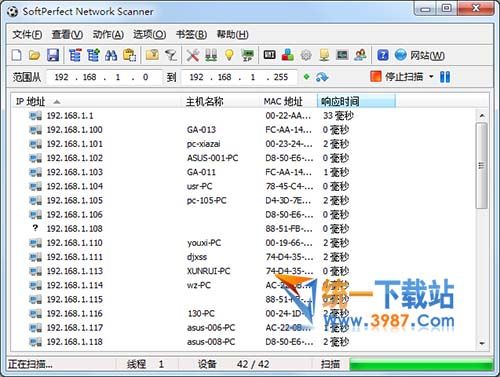This screenshot has width=500, height=377.
Task: Open options via wrench and screwdriver icon
Action: [193, 55]
